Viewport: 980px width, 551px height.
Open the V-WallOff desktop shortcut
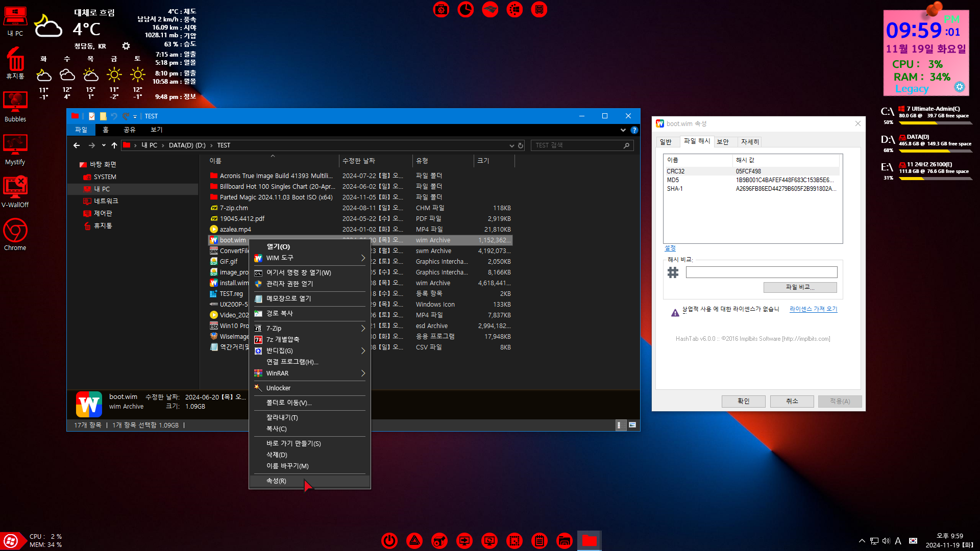click(x=15, y=193)
